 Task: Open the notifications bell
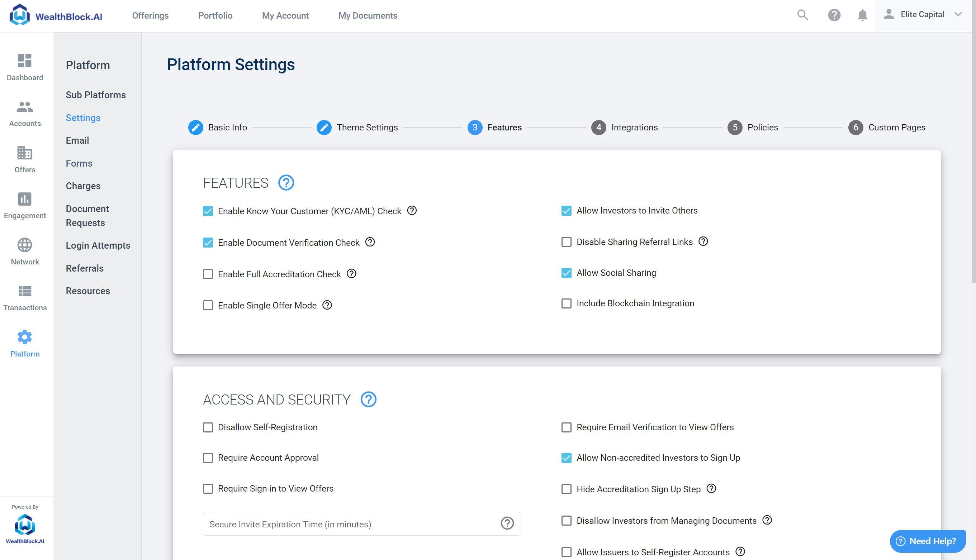coord(862,15)
